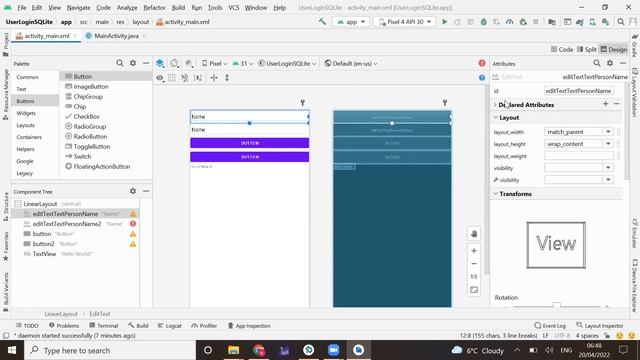This screenshot has height=360, width=640.
Task: Open Component Tree settings gear
Action: point(133,191)
